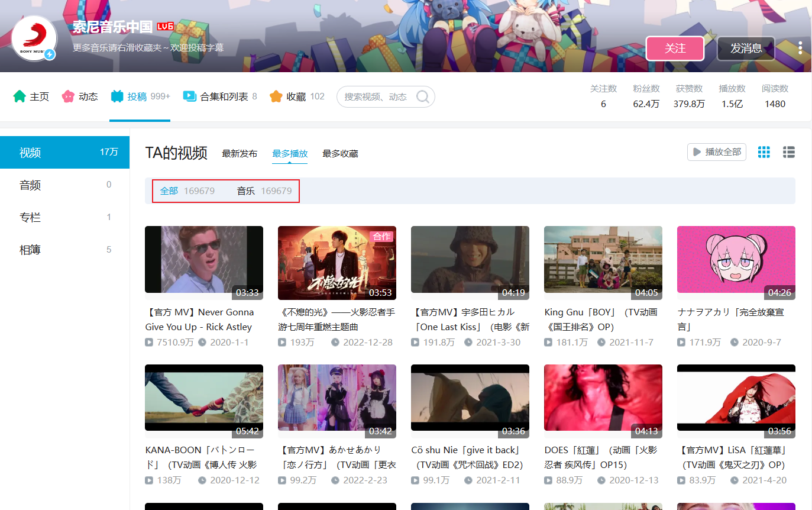Image resolution: width=812 pixels, height=510 pixels.
Task: Click the LV6 level badge
Action: click(x=165, y=27)
